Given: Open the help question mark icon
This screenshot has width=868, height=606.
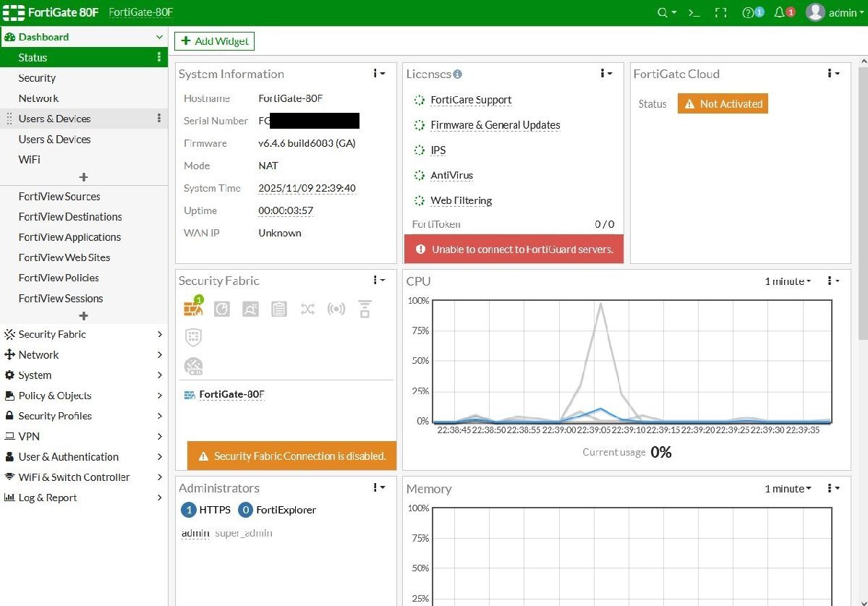Looking at the screenshot, I should point(749,13).
